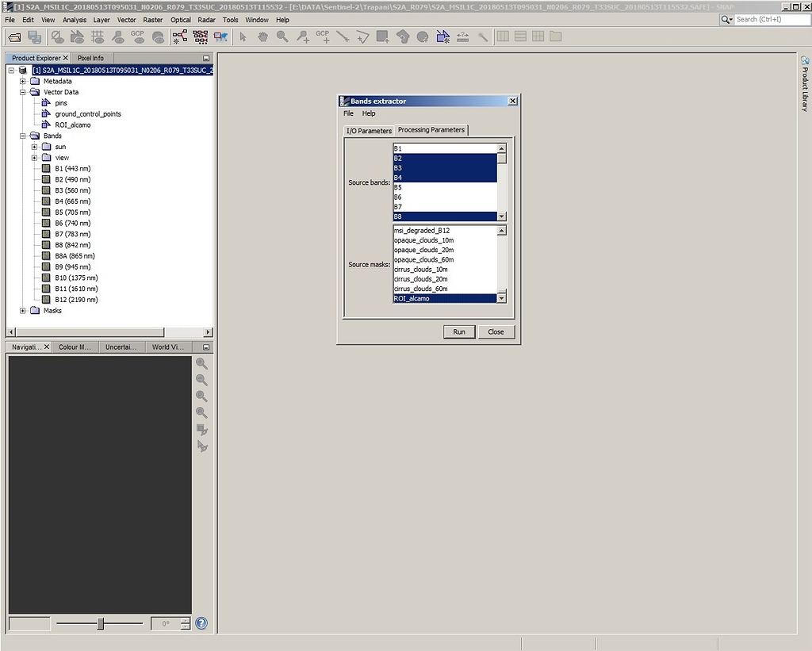Toggle synchronize cursor position across views
Image resolution: width=812 pixels, height=651 pixels.
point(201,444)
